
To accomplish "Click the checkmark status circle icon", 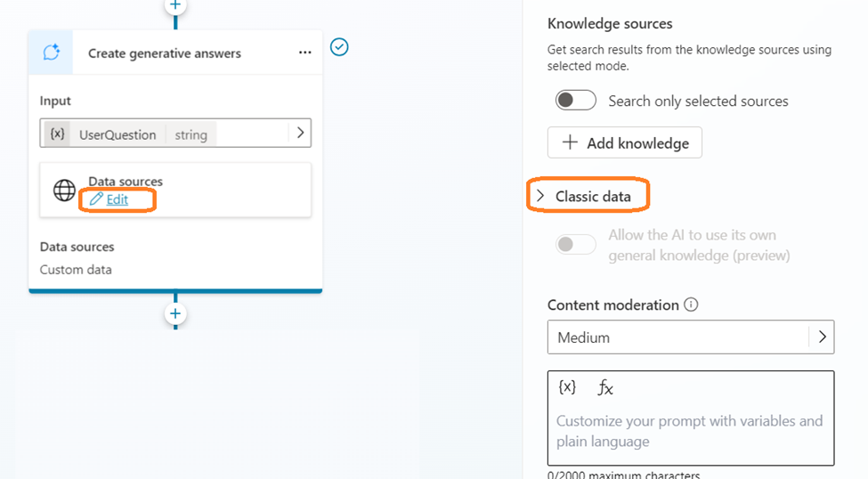I will [x=339, y=46].
